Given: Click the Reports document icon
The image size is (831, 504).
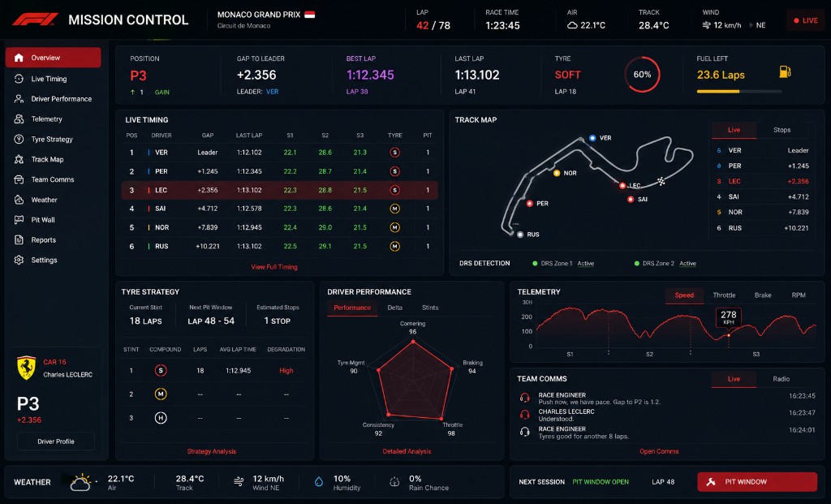Looking at the screenshot, I should coord(19,239).
